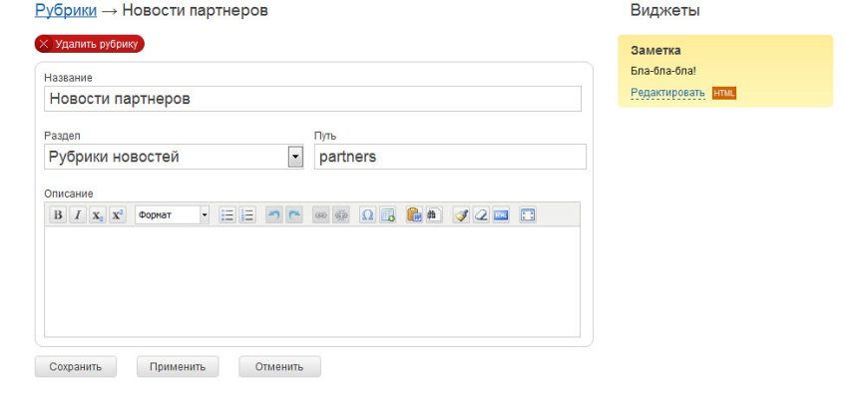
Task: Click the Удалить рубрику delete button
Action: [x=90, y=44]
